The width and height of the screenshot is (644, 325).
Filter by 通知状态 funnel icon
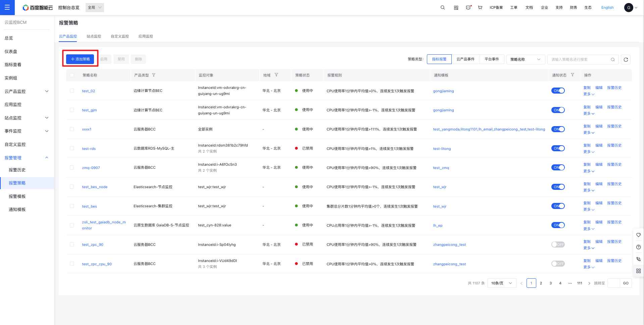click(573, 75)
